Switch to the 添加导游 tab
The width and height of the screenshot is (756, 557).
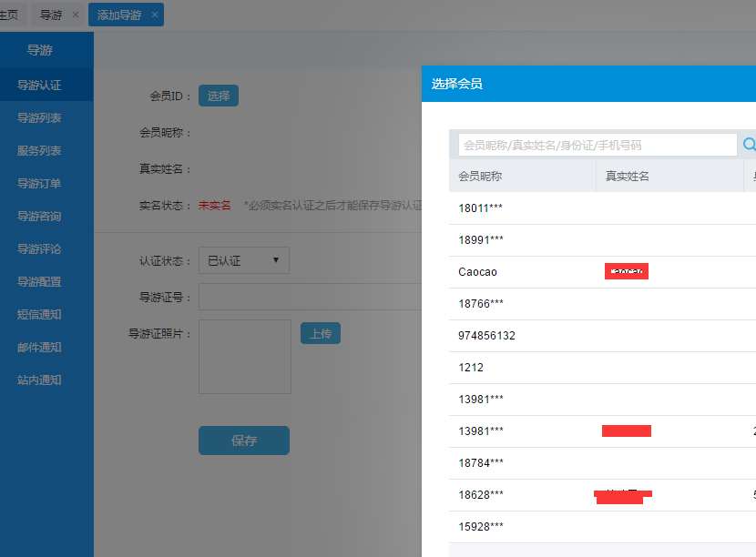[x=119, y=15]
